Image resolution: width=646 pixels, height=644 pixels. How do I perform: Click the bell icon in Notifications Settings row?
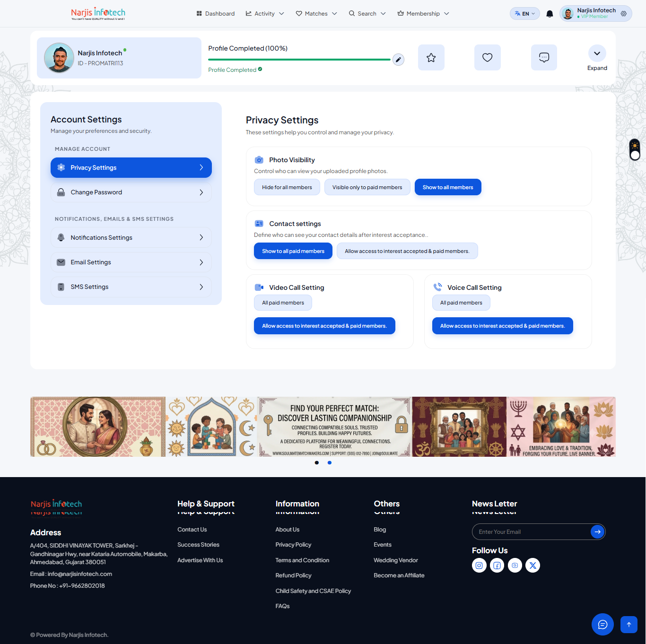[61, 237]
